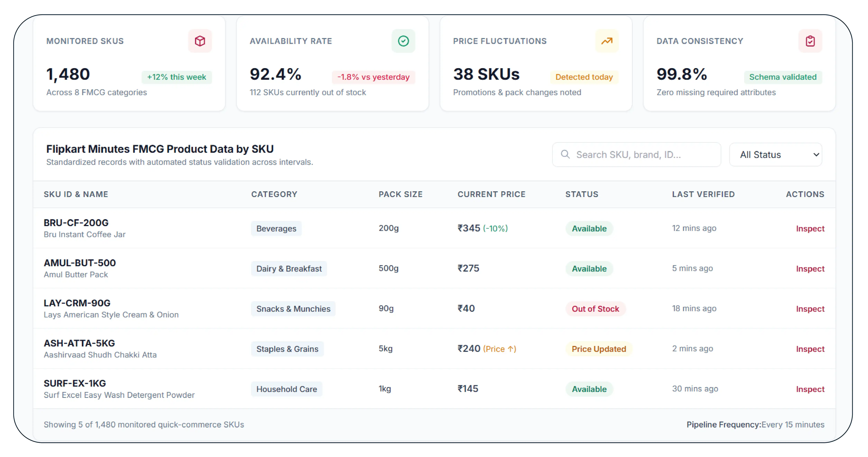Click the 92.4% availability figure

coord(276,74)
